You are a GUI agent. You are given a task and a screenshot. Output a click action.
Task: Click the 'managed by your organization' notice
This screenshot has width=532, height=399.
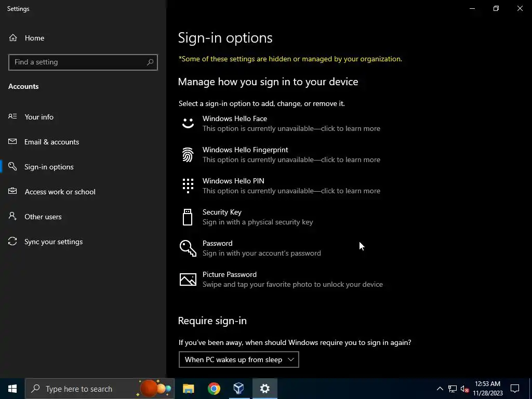[x=290, y=59]
